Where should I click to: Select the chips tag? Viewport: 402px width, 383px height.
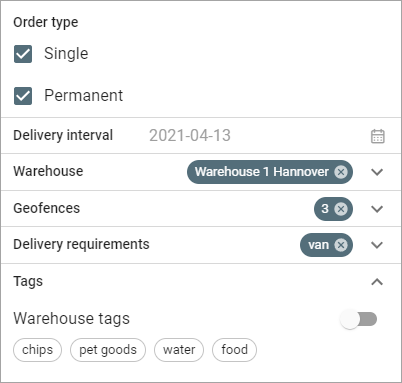[x=37, y=350]
